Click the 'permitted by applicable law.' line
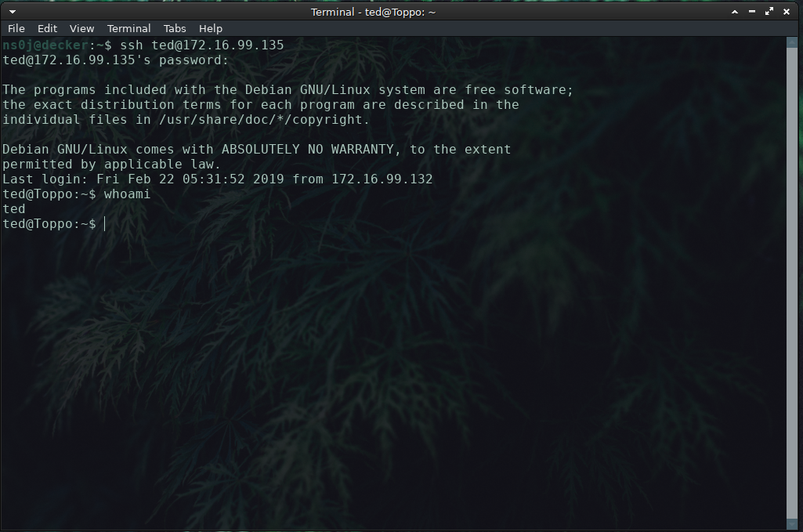 click(111, 165)
